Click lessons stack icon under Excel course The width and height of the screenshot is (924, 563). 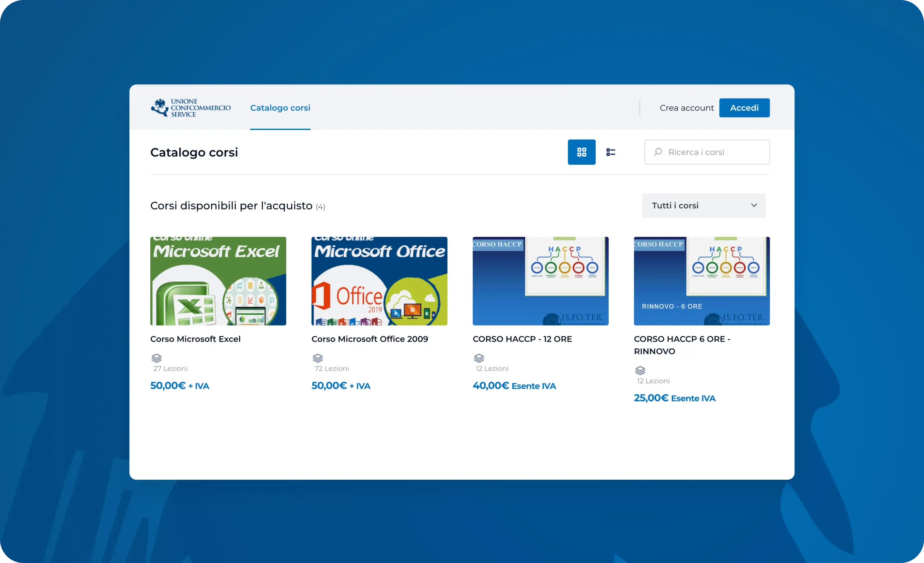(156, 358)
